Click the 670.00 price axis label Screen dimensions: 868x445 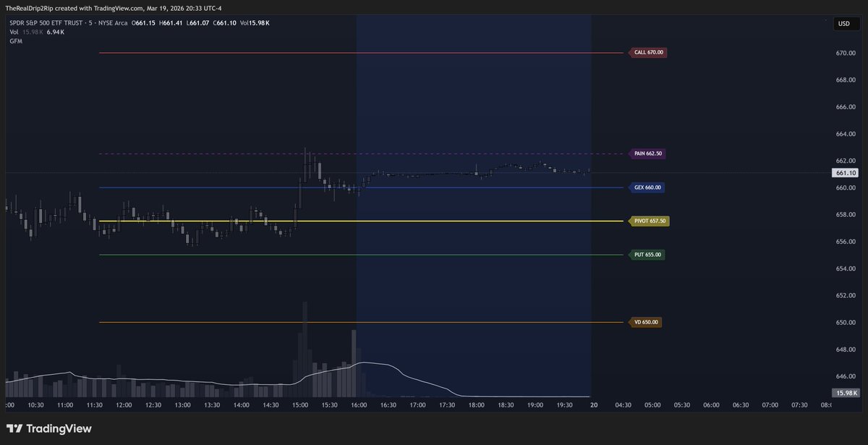point(846,54)
